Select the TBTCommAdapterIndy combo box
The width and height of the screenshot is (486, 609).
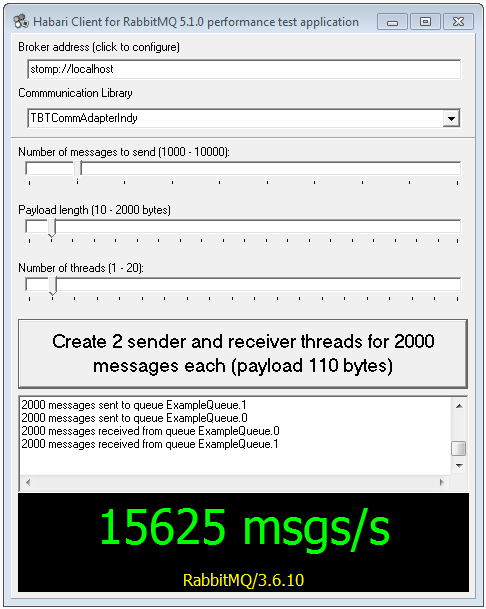coord(244,118)
